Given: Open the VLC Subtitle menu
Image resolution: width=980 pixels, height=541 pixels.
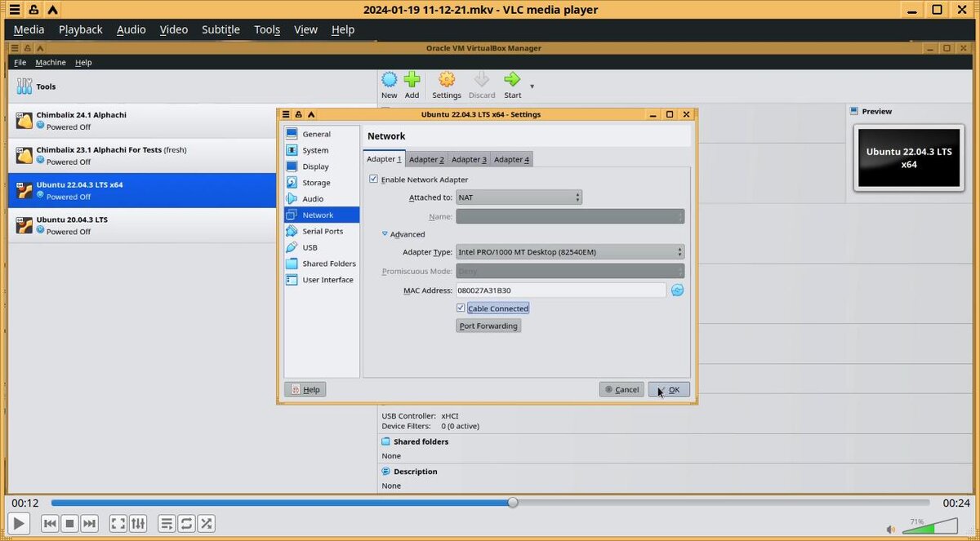Looking at the screenshot, I should (x=220, y=29).
